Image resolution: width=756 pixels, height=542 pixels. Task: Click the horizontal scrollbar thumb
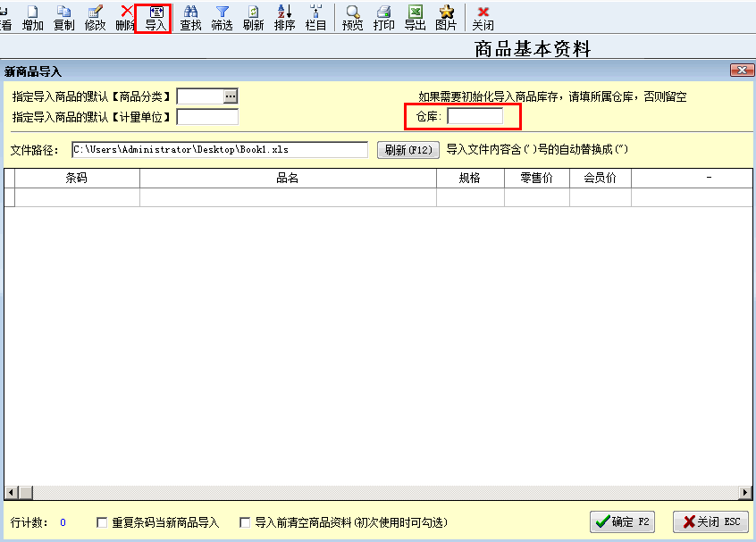coord(26,492)
